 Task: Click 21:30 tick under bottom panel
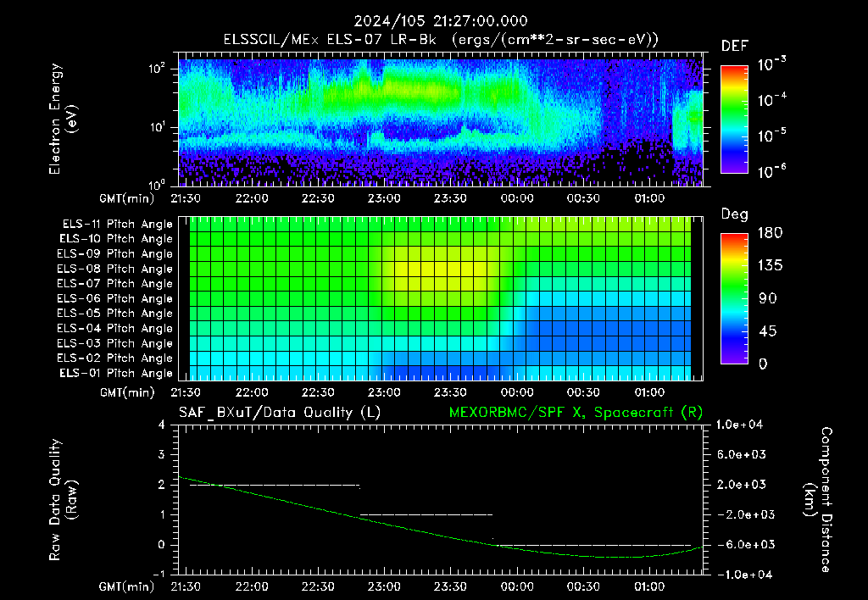click(186, 586)
